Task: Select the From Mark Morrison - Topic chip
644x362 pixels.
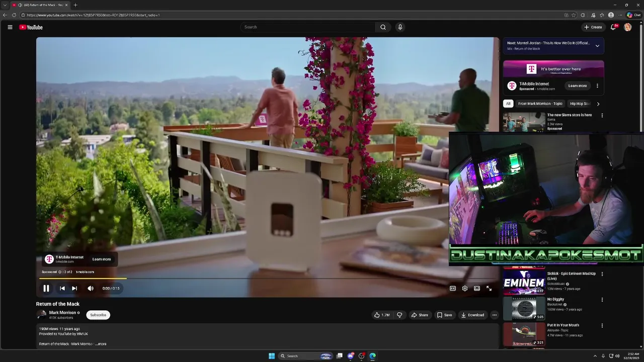Action: (x=540, y=104)
